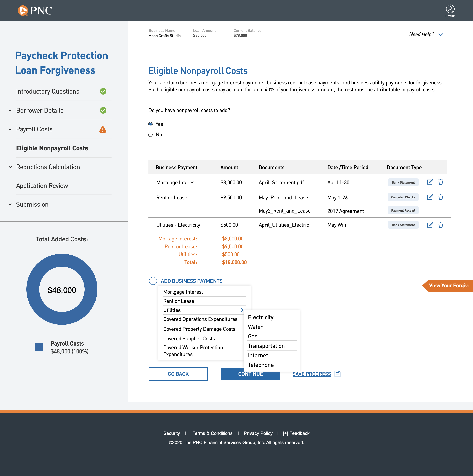Go to Eligible Nonpayroll Costs step
Image resolution: width=473 pixels, height=476 pixels.
(52, 148)
